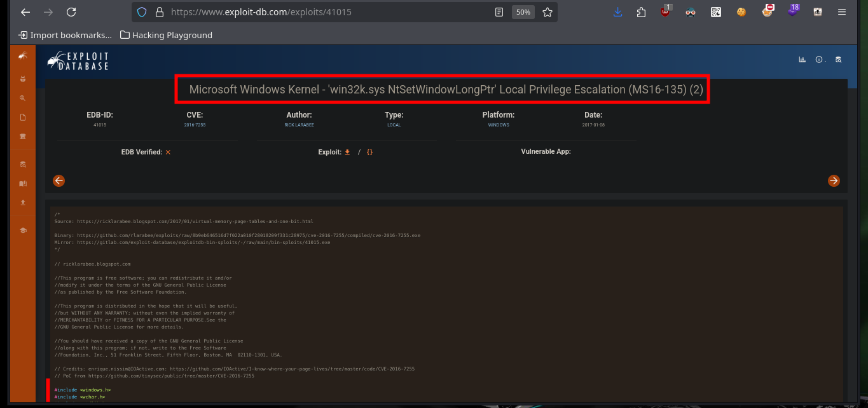
Task: Open the QR code extension
Action: pos(716,12)
